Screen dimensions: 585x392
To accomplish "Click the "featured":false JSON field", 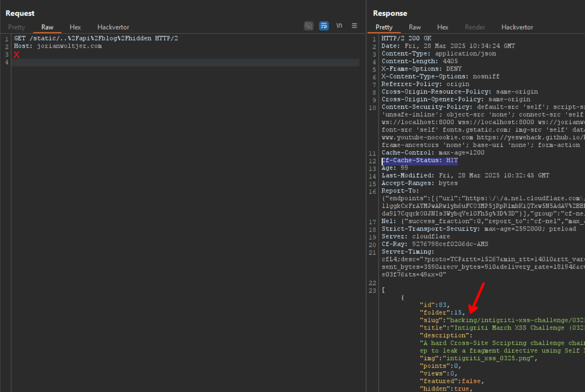I will coord(452,381).
